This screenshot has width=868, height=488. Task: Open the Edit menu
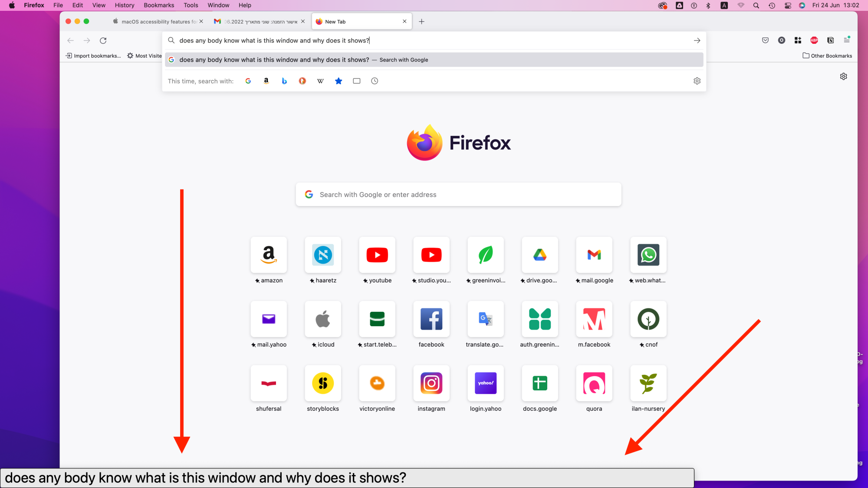(78, 5)
